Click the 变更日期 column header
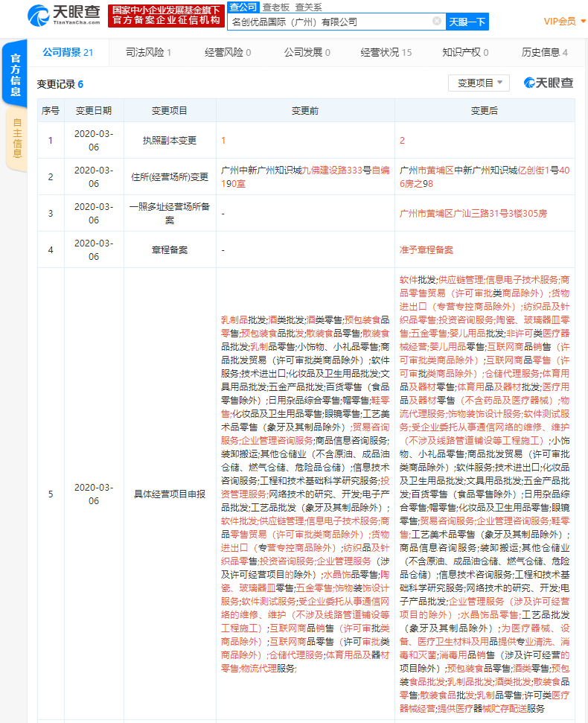 pos(94,111)
